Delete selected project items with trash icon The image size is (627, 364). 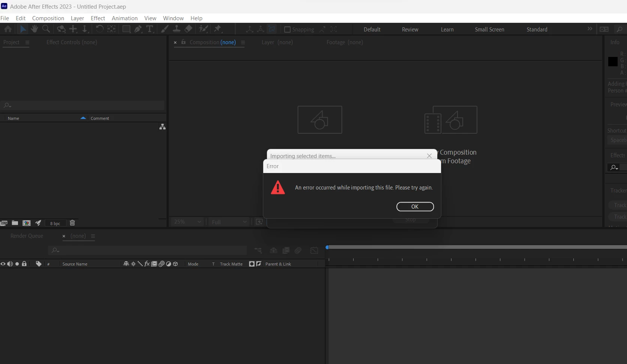pyautogui.click(x=72, y=223)
